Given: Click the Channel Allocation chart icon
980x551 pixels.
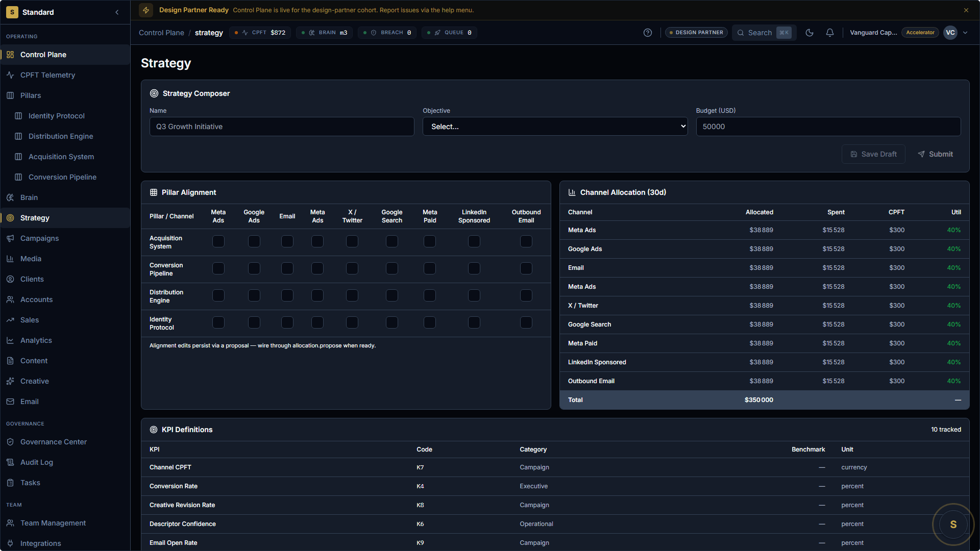Looking at the screenshot, I should pos(572,192).
